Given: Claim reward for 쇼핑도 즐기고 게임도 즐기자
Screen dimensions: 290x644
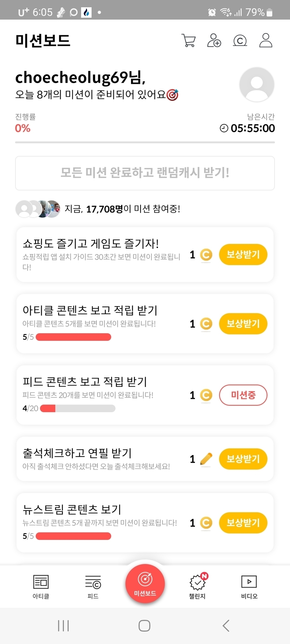Looking at the screenshot, I should pos(243,255).
